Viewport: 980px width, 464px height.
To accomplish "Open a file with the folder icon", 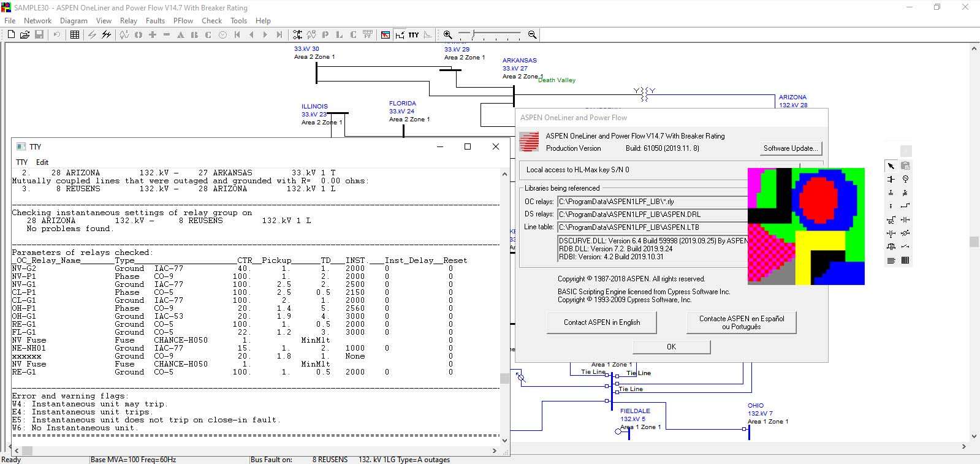I will tap(25, 35).
